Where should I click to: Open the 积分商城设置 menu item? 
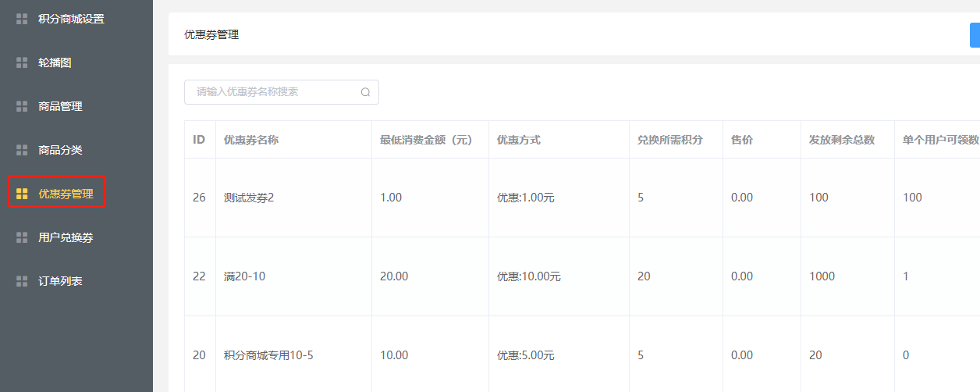click(x=71, y=19)
